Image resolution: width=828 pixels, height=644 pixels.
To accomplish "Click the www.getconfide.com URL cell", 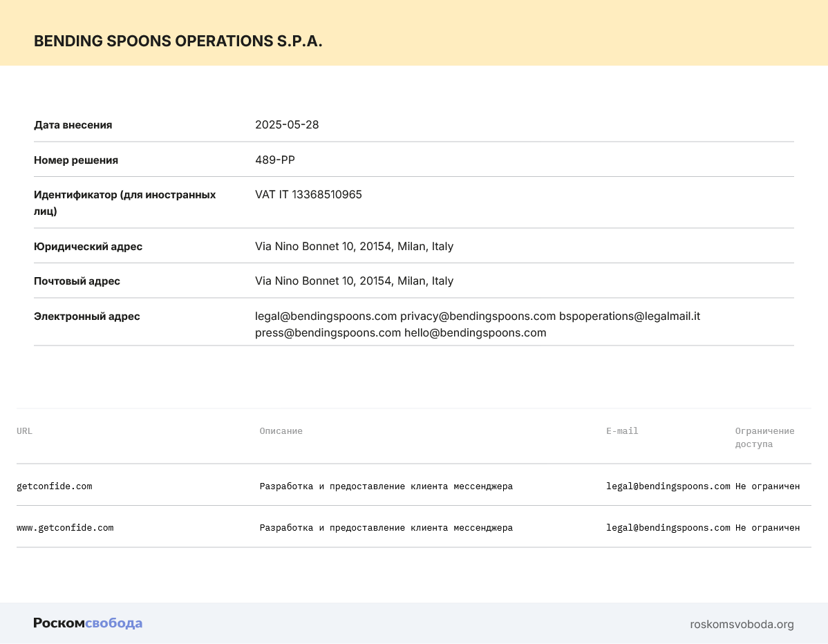I will (65, 528).
